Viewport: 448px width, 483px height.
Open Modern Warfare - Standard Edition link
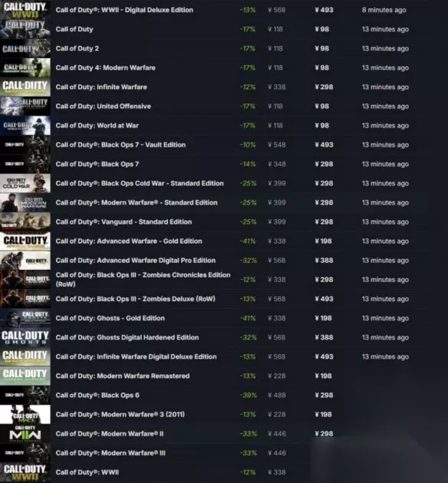click(x=137, y=202)
